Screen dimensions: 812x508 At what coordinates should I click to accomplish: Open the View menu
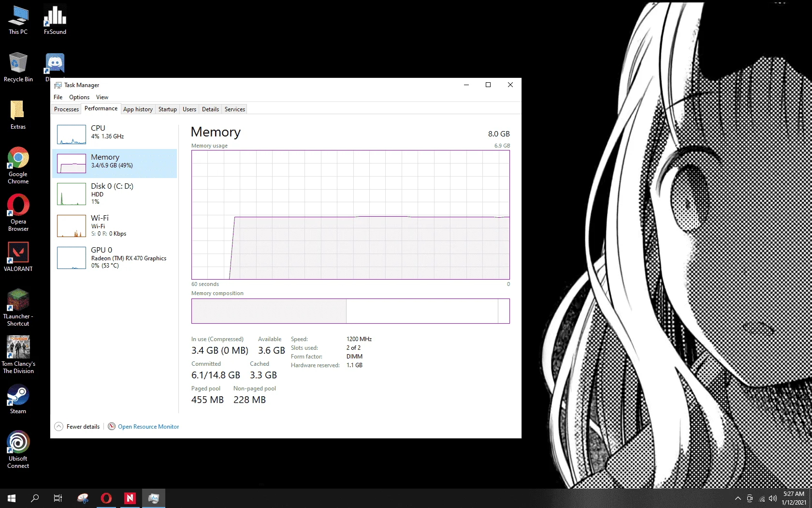(x=102, y=97)
